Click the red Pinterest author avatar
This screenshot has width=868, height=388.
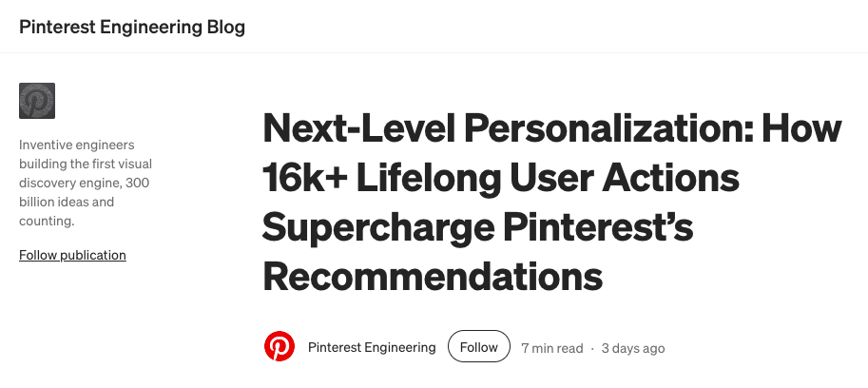[x=280, y=347]
